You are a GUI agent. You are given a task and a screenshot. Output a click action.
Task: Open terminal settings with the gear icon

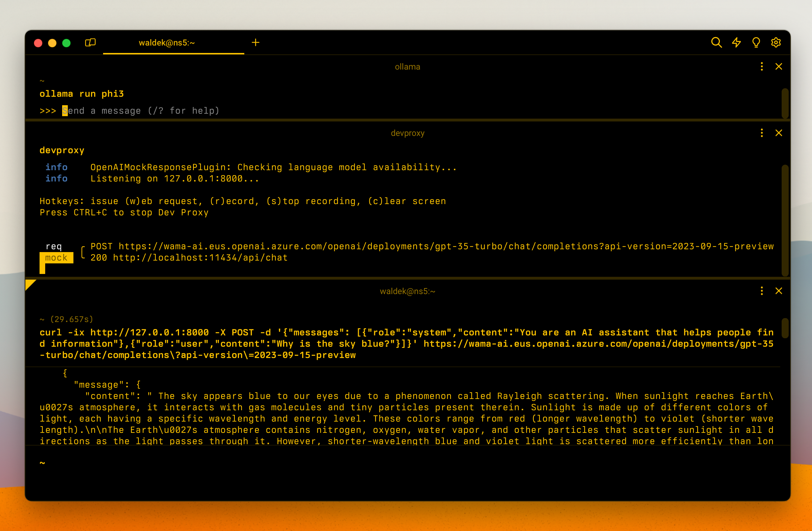coord(776,42)
